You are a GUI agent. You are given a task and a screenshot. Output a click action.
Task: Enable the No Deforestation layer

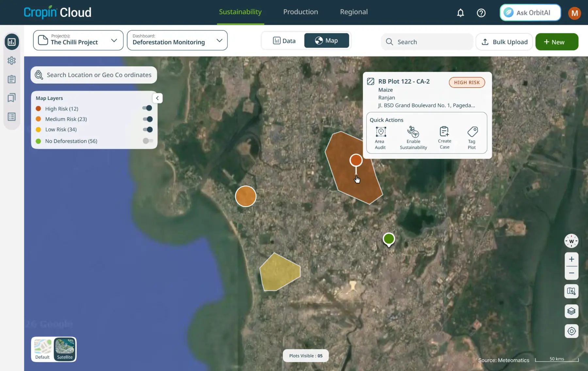147,141
